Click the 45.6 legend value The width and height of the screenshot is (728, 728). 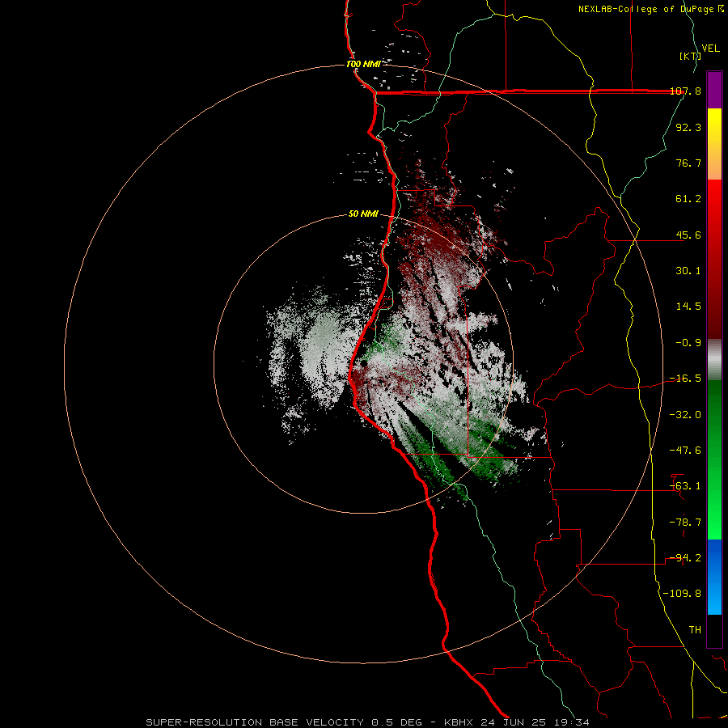click(x=688, y=235)
